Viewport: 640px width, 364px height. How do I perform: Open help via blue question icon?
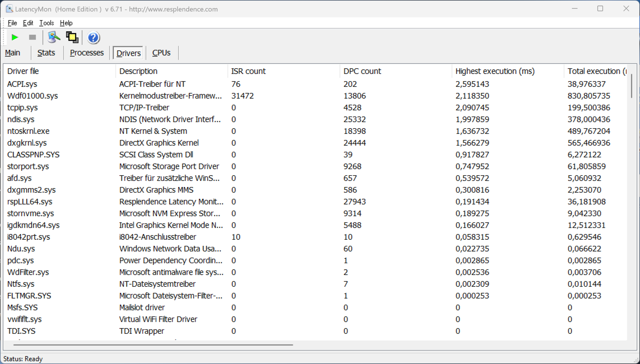pyautogui.click(x=93, y=38)
